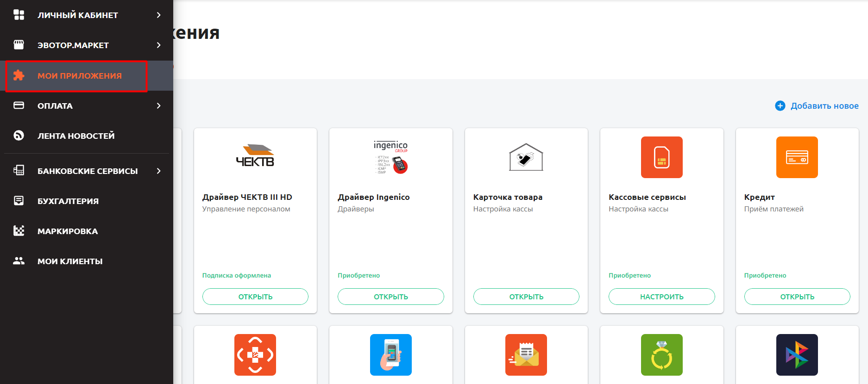This screenshot has height=384, width=868.
Task: Click the ЧЕКТВ driver logo
Action: click(x=255, y=156)
